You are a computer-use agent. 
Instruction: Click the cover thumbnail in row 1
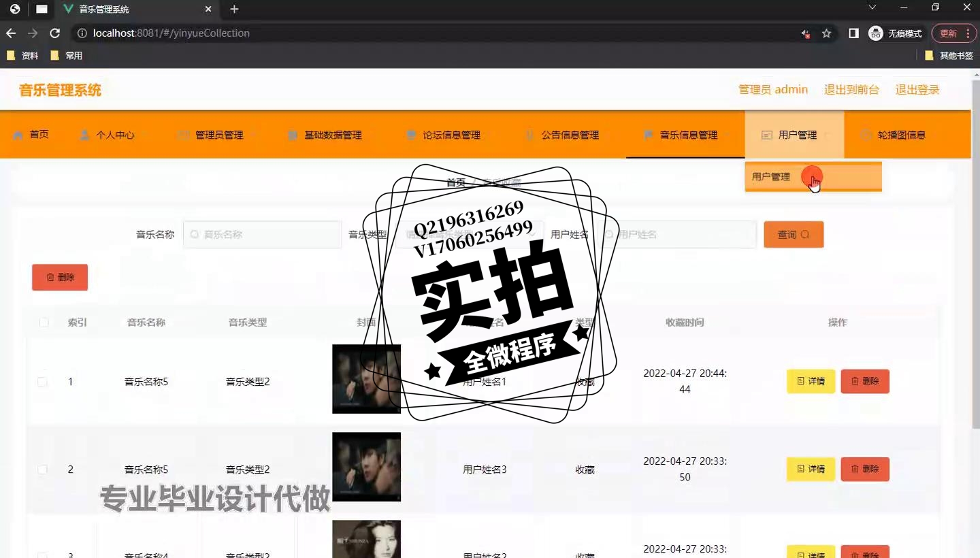tap(366, 379)
